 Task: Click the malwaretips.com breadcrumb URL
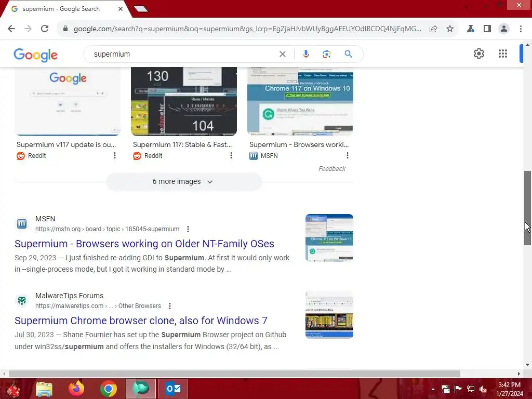(98, 306)
